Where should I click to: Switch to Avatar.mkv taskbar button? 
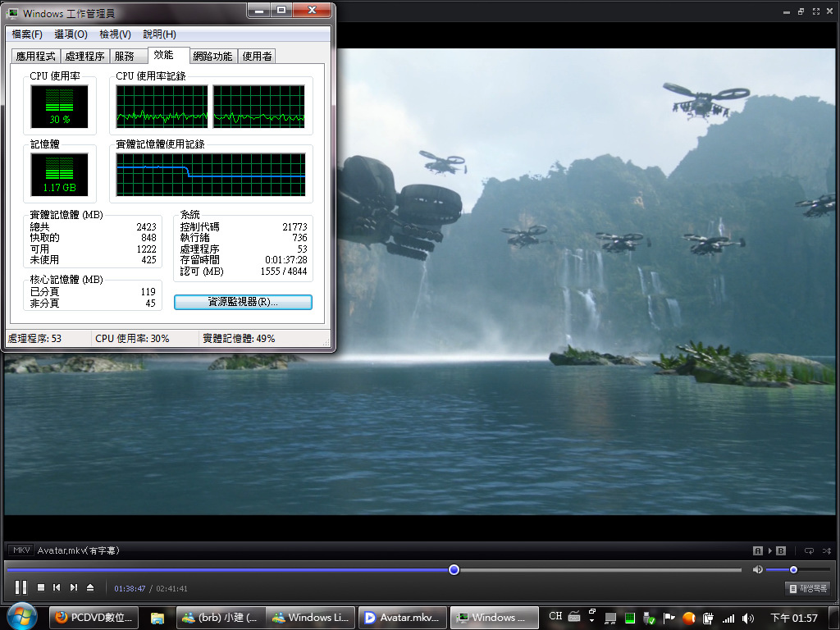(402, 618)
